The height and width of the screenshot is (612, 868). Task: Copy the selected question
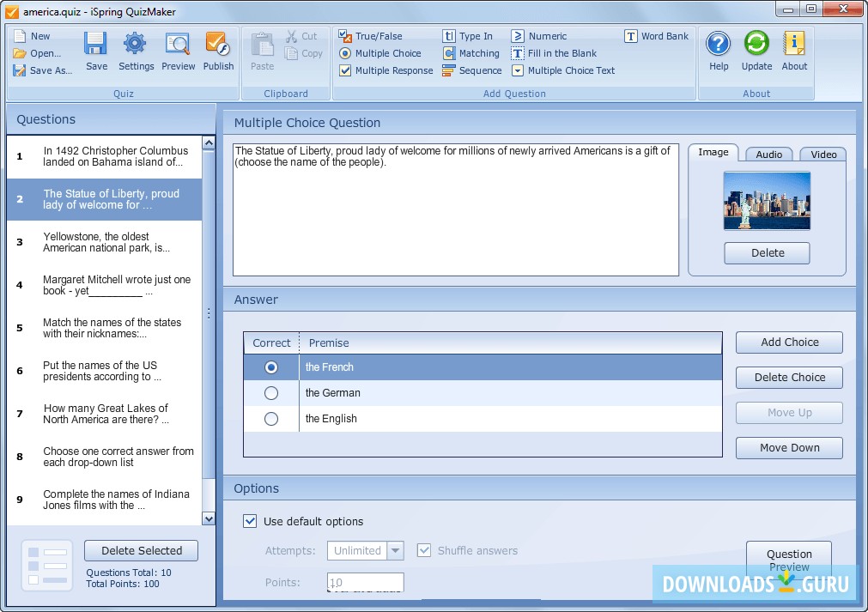pos(304,53)
